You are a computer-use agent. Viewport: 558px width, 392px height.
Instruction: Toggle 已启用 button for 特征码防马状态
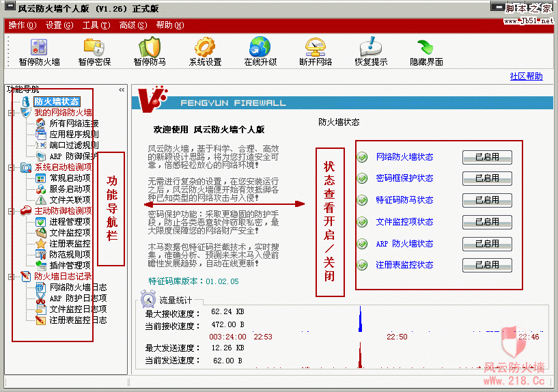487,200
